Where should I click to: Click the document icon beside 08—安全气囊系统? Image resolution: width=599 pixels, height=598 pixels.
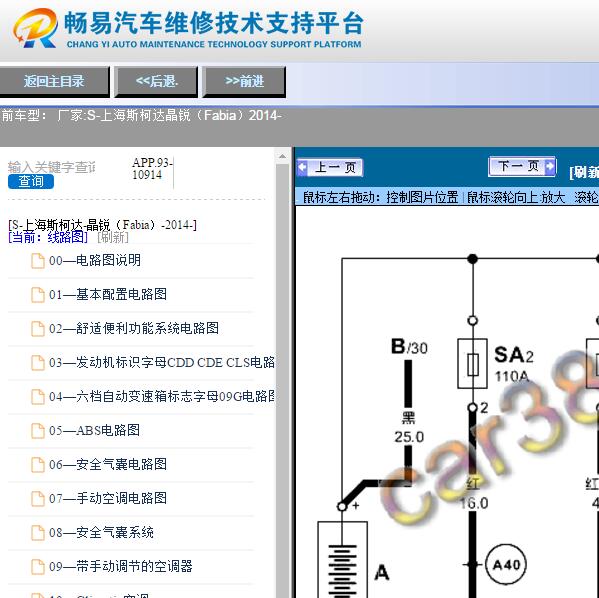click(x=37, y=533)
